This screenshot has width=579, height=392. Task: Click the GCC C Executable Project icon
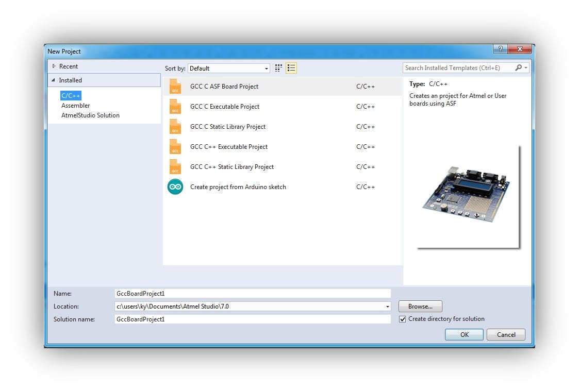point(175,107)
